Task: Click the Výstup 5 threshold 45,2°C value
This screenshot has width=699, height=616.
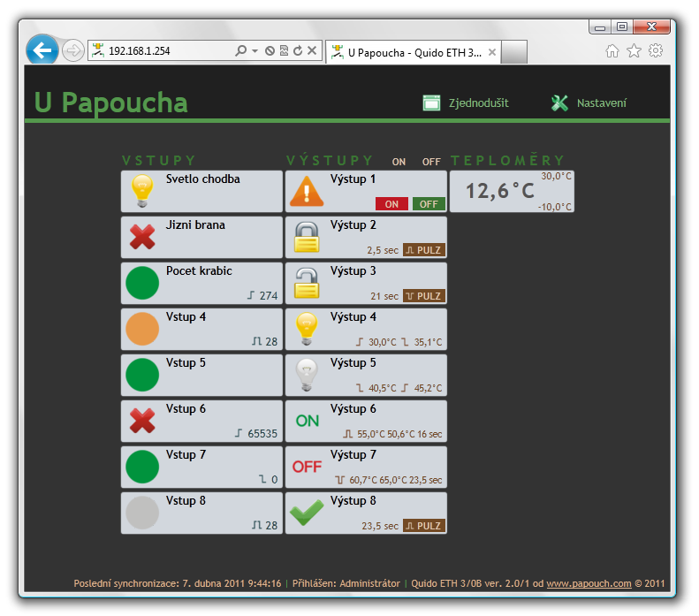Action: pyautogui.click(x=428, y=388)
